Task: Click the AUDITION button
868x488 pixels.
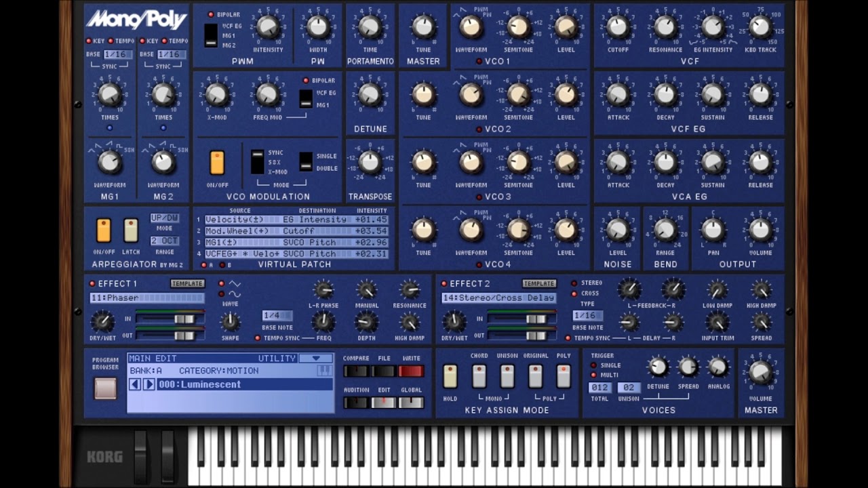Action: 356,403
